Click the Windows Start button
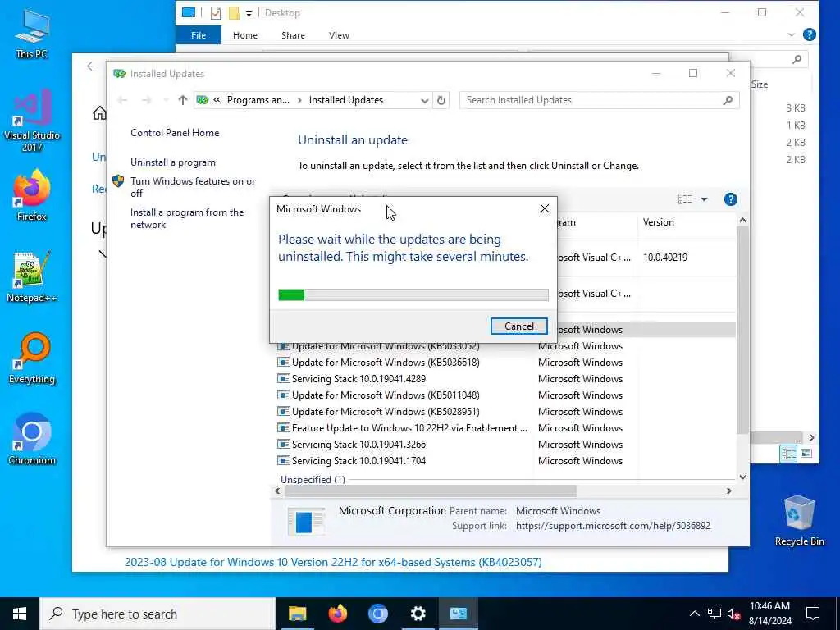The width and height of the screenshot is (840, 630). (20, 614)
